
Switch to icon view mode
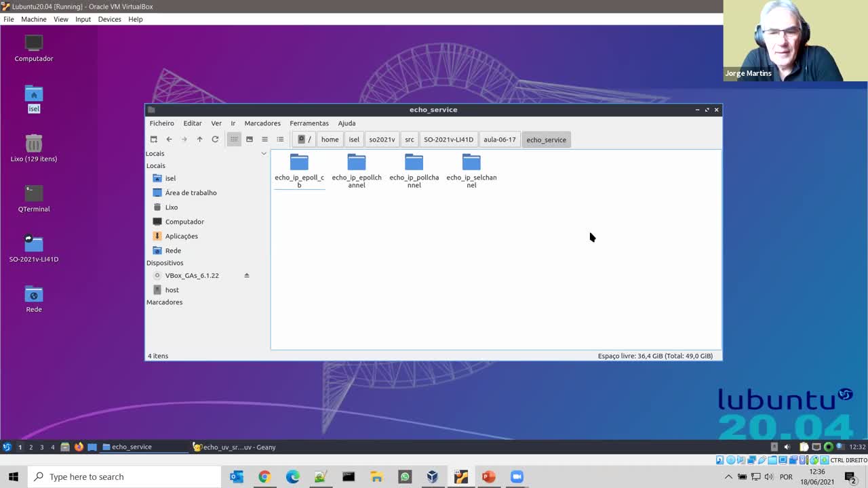[234, 140]
